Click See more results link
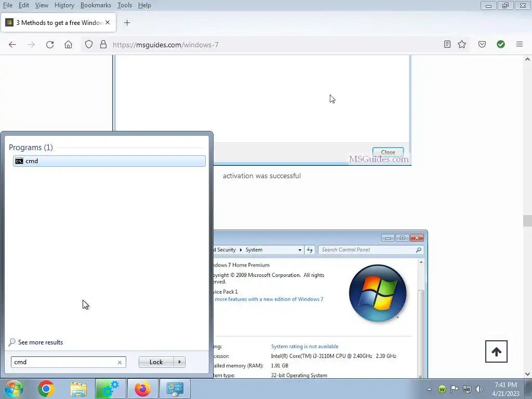532x399 pixels. pyautogui.click(x=41, y=342)
